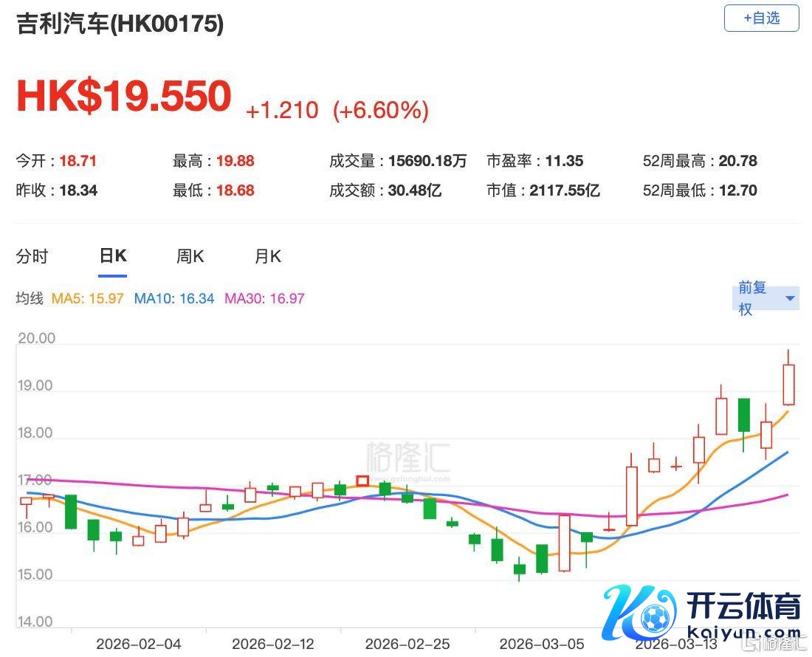Open the 月K chart tab
Screen dimensions: 812x657
tap(267, 257)
